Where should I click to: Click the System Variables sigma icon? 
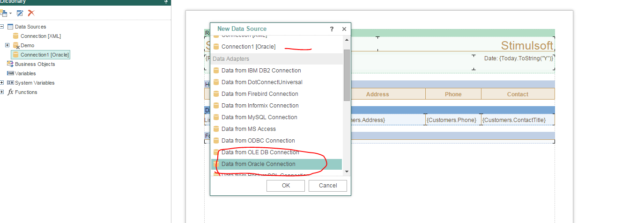pos(10,83)
